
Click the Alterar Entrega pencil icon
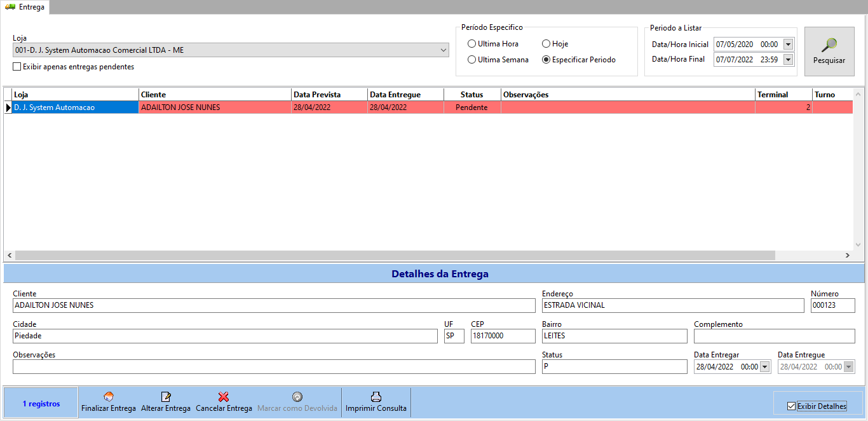(x=166, y=397)
